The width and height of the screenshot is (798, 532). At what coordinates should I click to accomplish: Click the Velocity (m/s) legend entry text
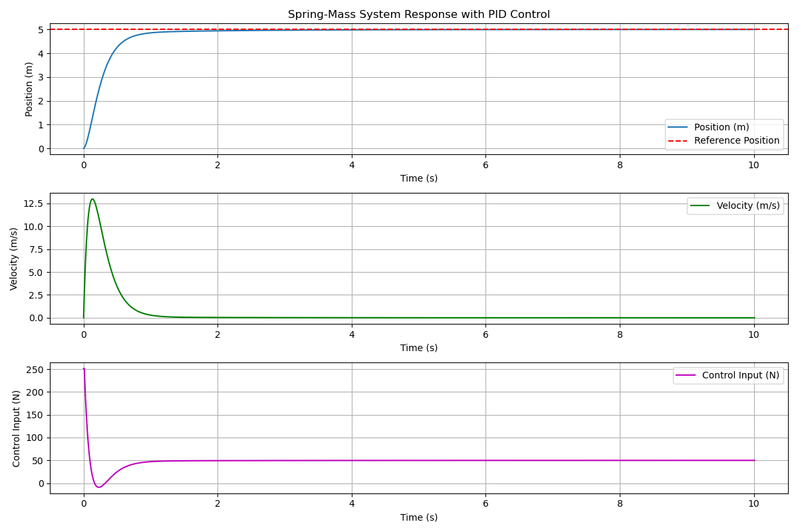(747, 205)
